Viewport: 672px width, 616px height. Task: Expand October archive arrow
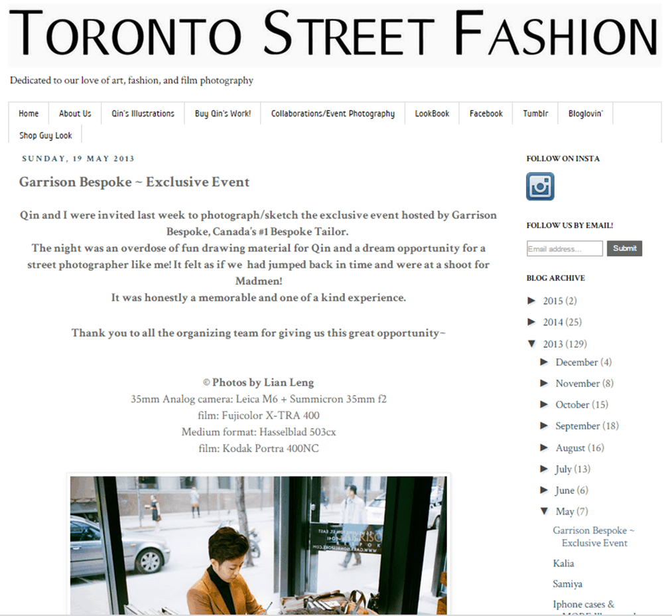pyautogui.click(x=544, y=404)
